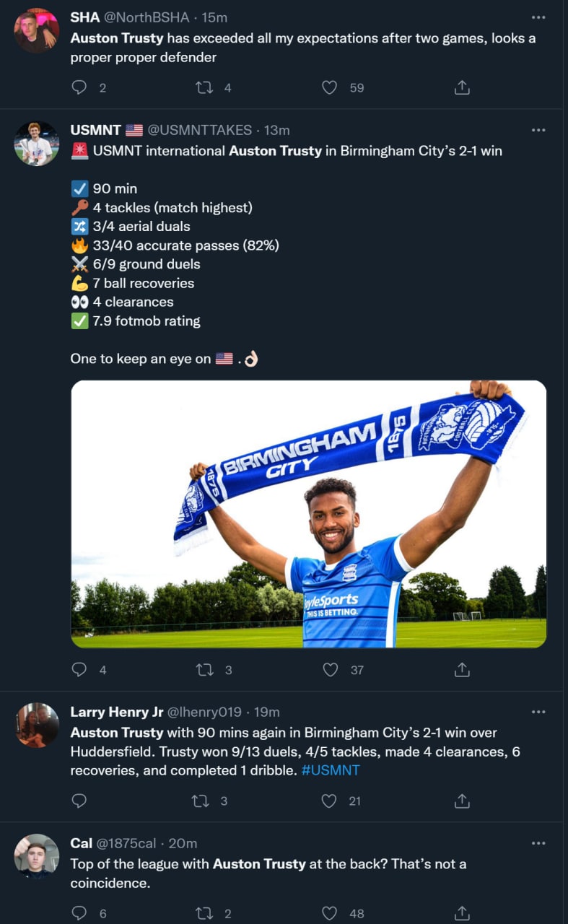Reply to SHA's tweet about Auston Trusty
This screenshot has width=568, height=924.
coord(79,88)
